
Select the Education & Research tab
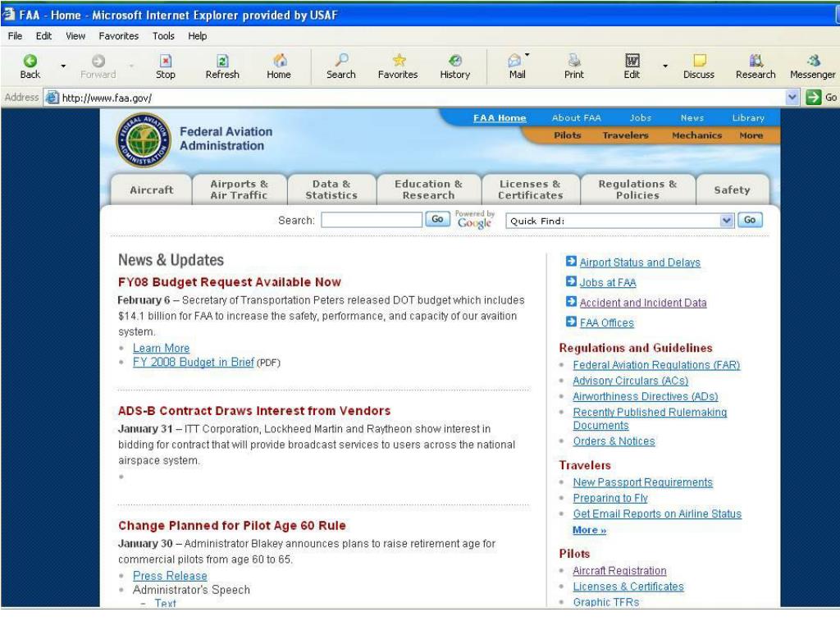[428, 189]
